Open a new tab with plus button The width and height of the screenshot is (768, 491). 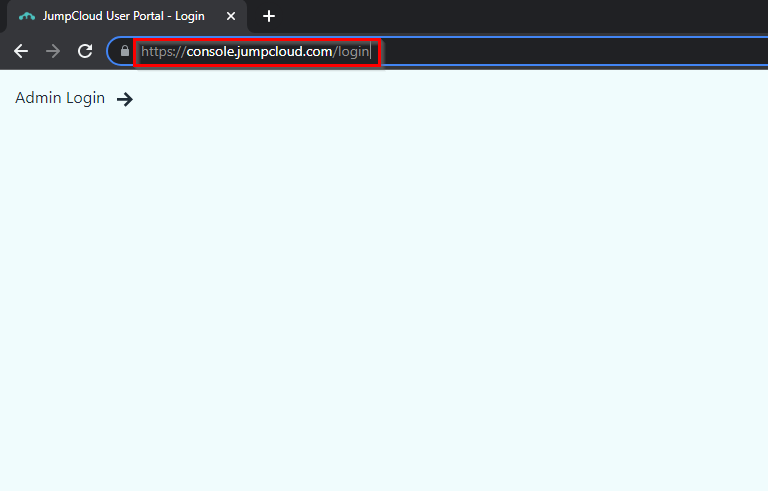pyautogui.click(x=268, y=16)
